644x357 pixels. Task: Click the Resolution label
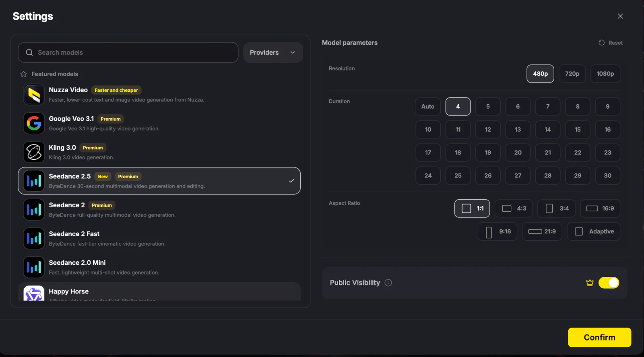point(342,68)
